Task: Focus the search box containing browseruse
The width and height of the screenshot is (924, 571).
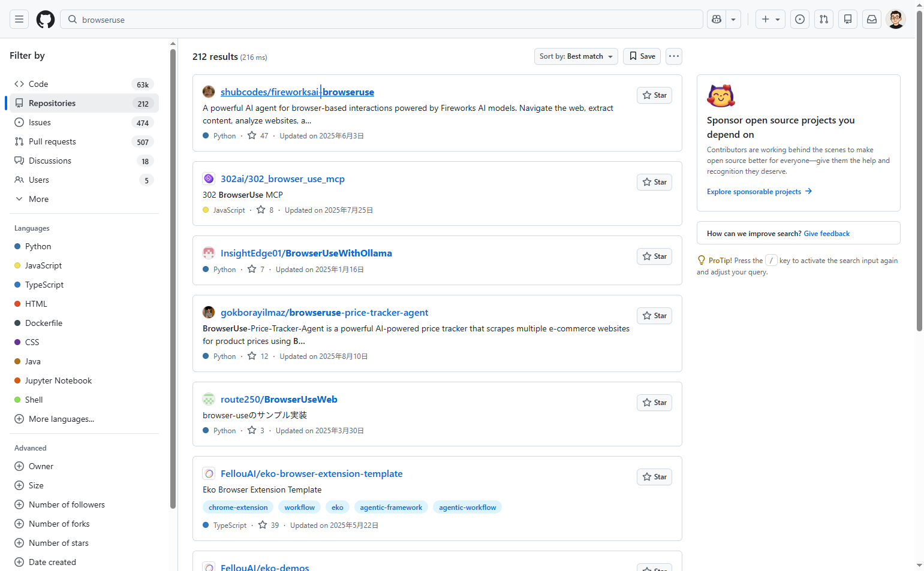Action: pos(381,19)
